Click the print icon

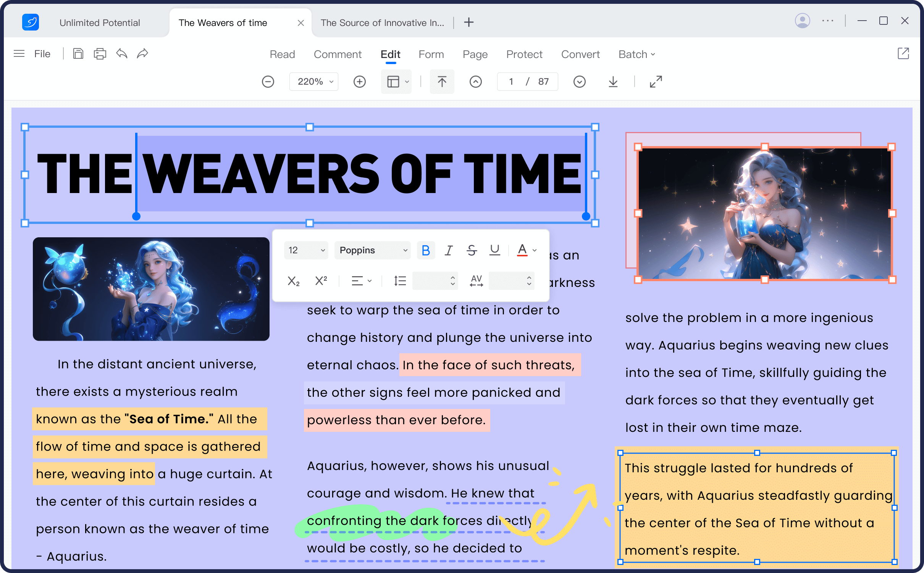[x=100, y=54]
